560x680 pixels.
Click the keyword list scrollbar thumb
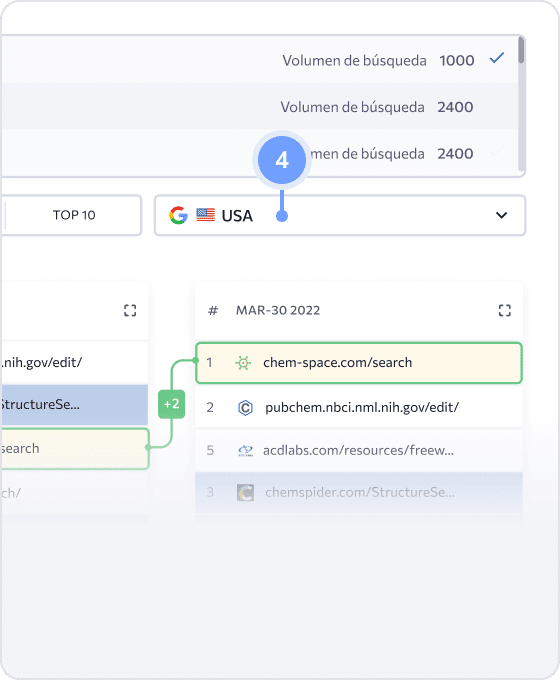(x=521, y=50)
